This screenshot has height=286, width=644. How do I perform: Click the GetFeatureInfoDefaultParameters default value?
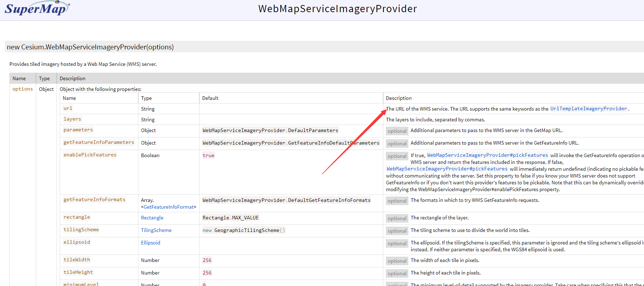pos(291,143)
